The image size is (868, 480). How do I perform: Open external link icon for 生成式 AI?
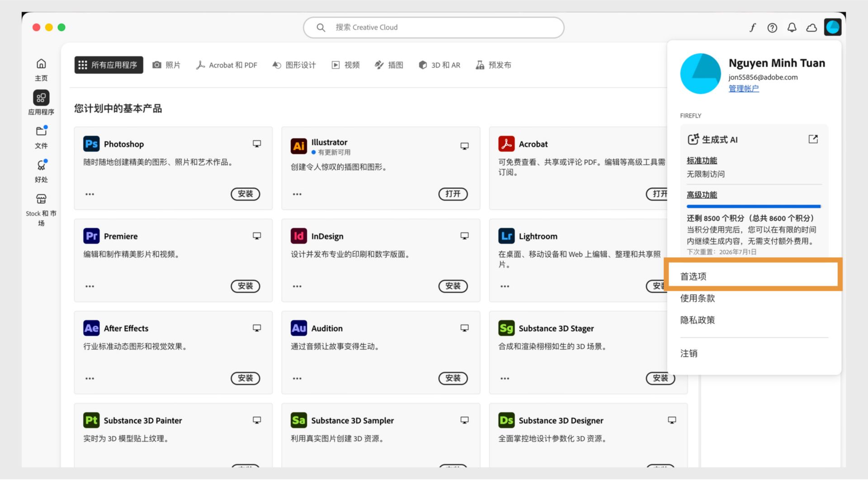tap(813, 139)
